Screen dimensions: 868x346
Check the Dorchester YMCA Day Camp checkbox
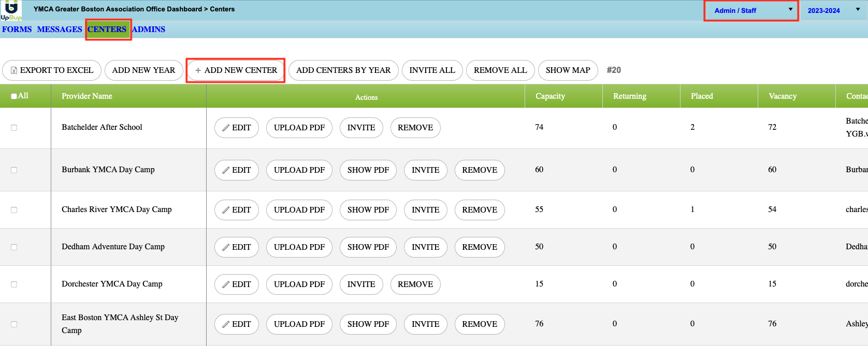[14, 284]
